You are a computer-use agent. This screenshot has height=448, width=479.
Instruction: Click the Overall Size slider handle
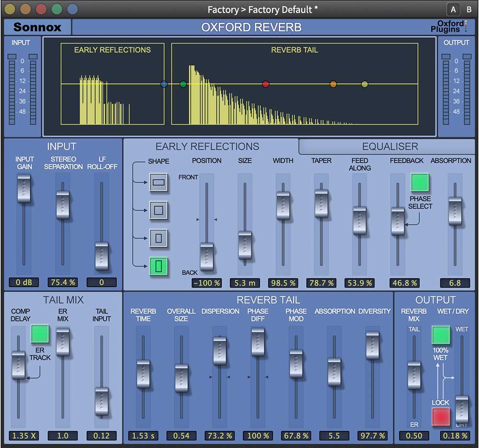182,378
